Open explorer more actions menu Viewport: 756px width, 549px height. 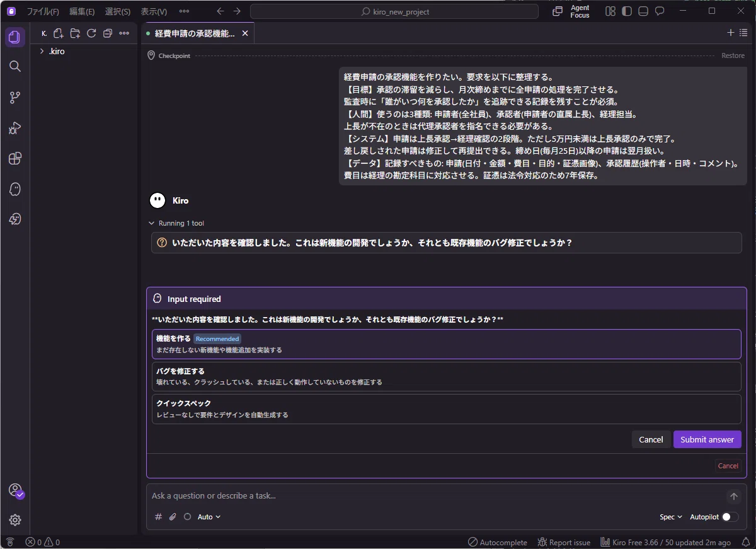click(x=124, y=33)
